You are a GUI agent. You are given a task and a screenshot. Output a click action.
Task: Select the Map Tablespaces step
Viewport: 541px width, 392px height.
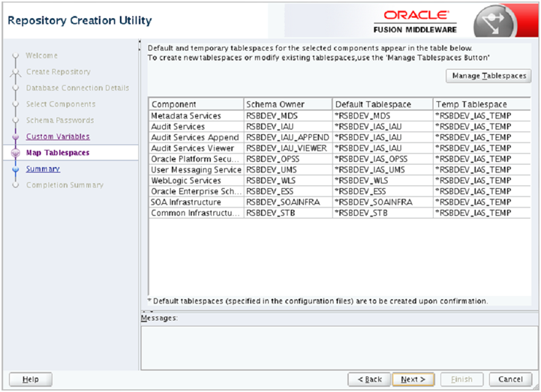58,153
